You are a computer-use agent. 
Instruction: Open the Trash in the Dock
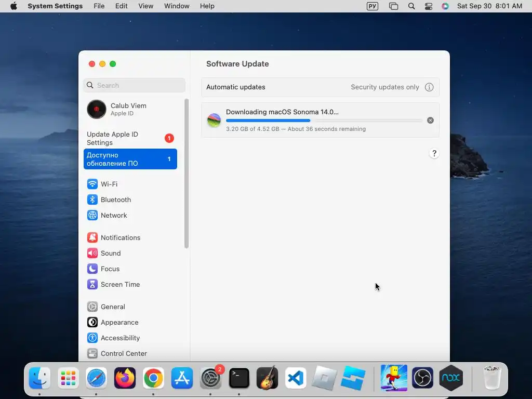pos(492,378)
